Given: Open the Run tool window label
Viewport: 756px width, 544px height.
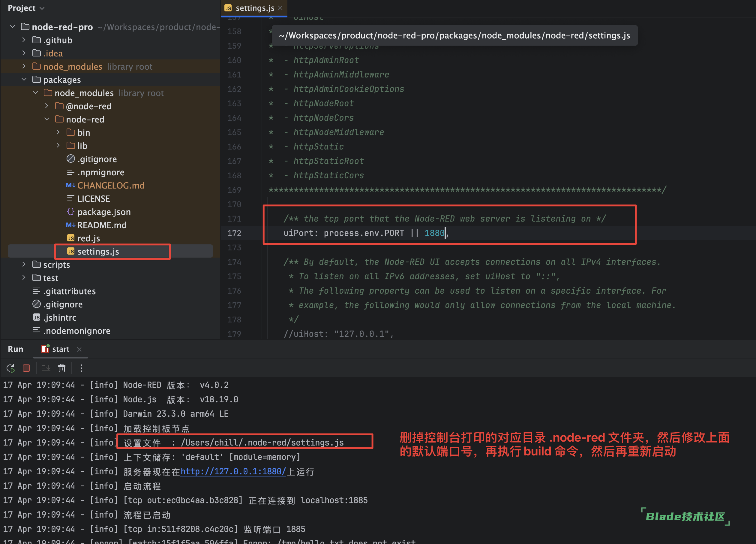Looking at the screenshot, I should pyautogui.click(x=15, y=349).
